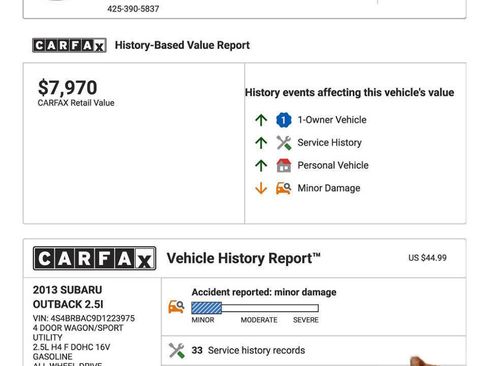The width and height of the screenshot is (488, 366).
Task: Click the large CARFAX logo in Vehicle History Report
Action: pos(94,258)
